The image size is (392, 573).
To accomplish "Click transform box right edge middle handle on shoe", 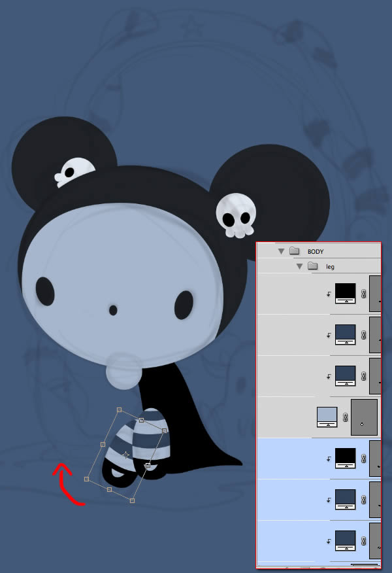I will point(148,466).
